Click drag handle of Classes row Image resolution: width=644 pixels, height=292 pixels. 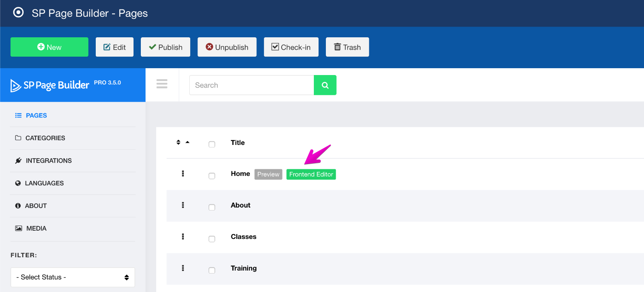click(x=183, y=237)
